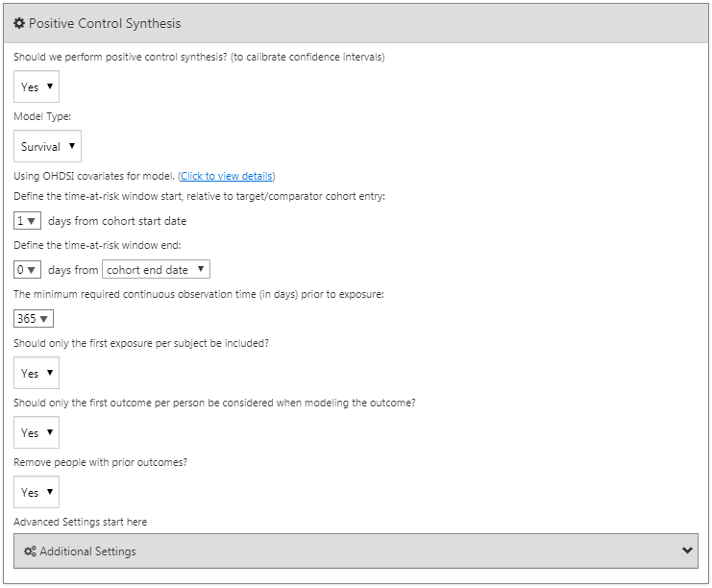
Task: Click the Advanced Settings start here text
Action: pos(81,522)
